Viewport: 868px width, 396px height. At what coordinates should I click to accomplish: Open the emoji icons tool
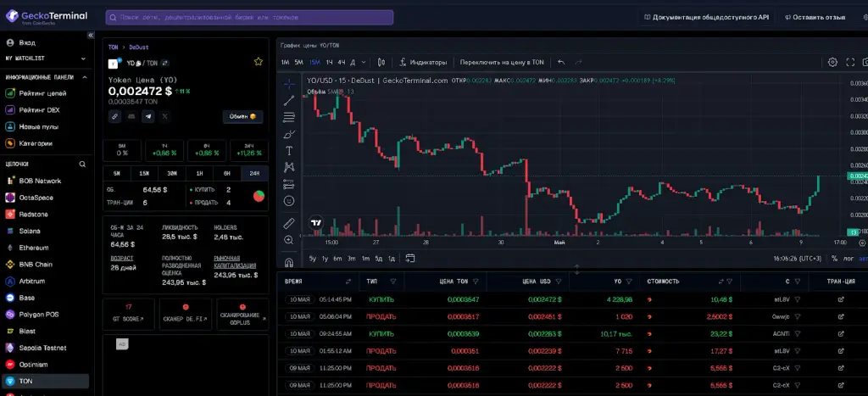coord(289,200)
